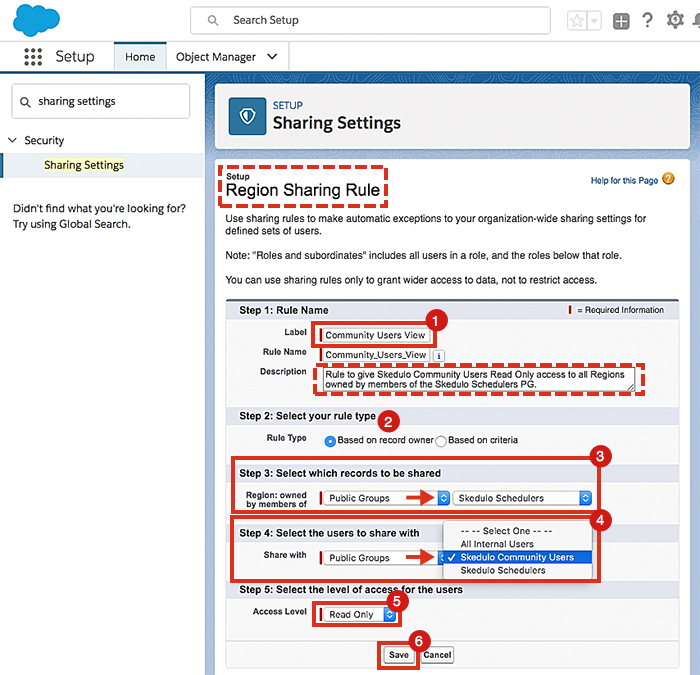Expand the Object Manager tab chevron
The width and height of the screenshot is (700, 675).
(x=272, y=57)
